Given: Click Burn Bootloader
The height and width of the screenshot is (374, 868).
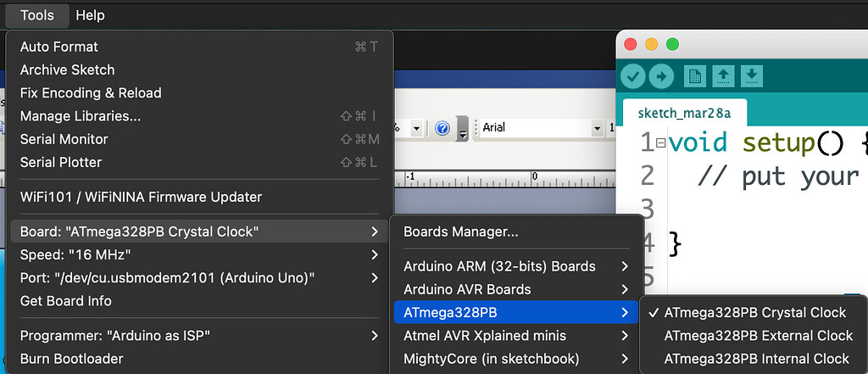Looking at the screenshot, I should click(x=71, y=359).
